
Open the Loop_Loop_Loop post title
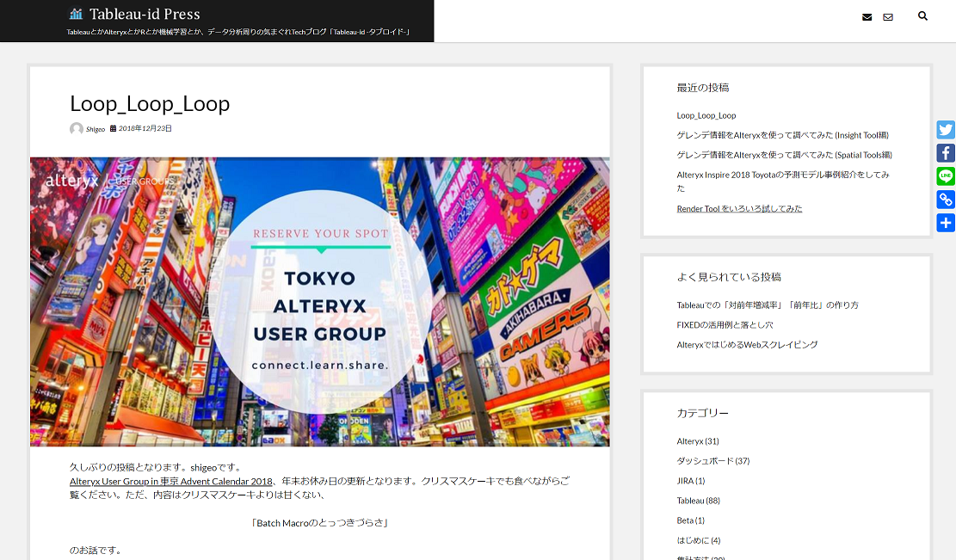[150, 103]
